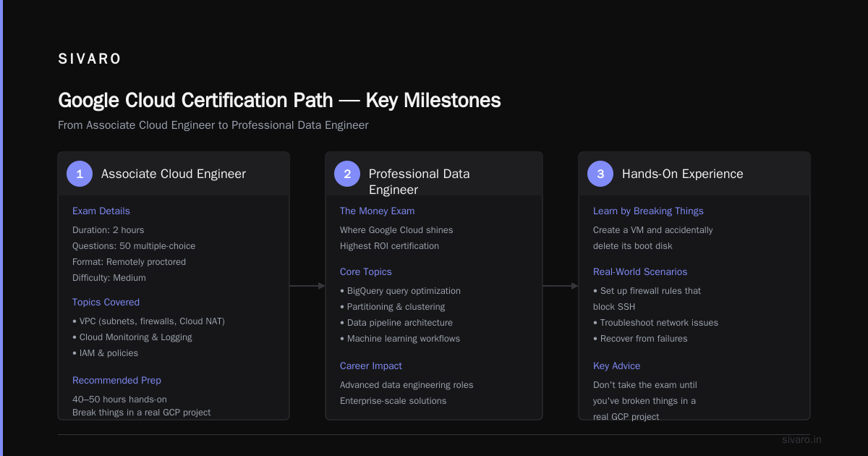868x456 pixels.
Task: Select the 'Exam Details' section label
Action: click(x=101, y=211)
